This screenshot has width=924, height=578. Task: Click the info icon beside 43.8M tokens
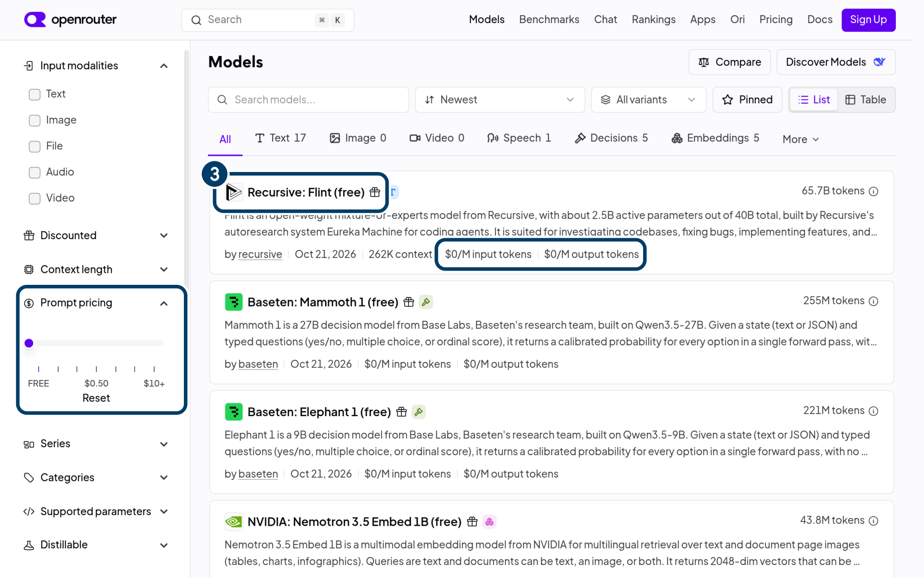(873, 521)
